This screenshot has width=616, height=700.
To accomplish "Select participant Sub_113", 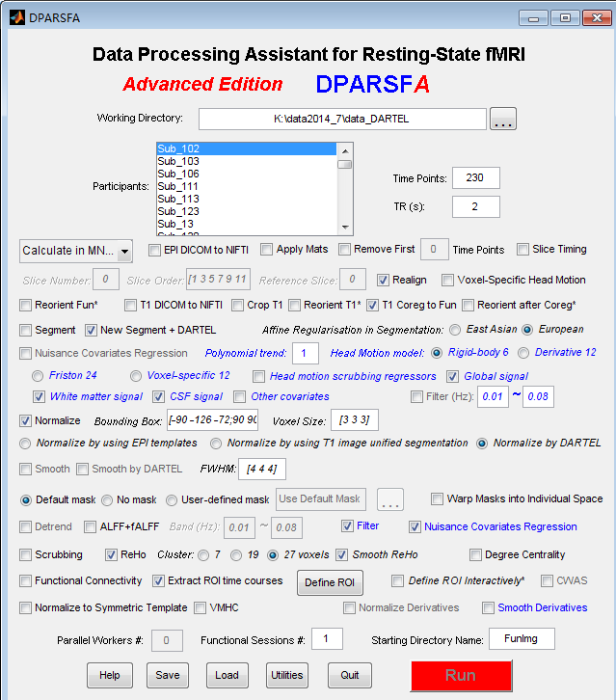I will pos(247,199).
